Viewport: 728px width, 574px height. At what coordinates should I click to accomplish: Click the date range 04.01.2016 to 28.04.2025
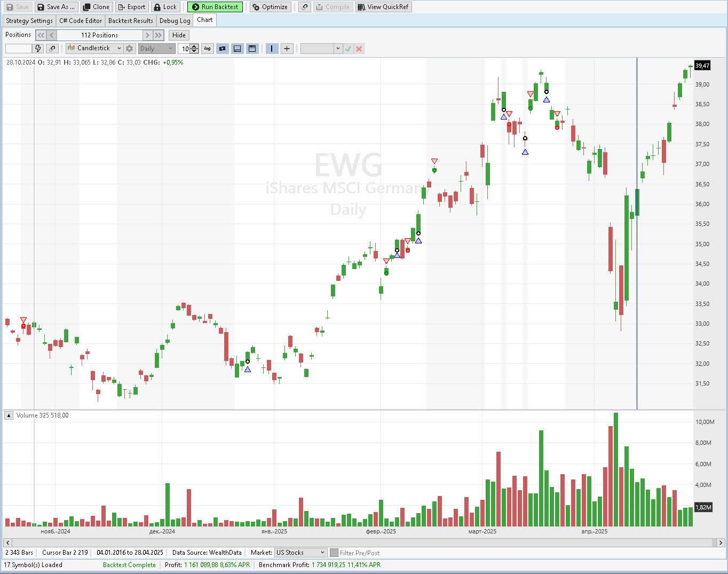pos(130,553)
